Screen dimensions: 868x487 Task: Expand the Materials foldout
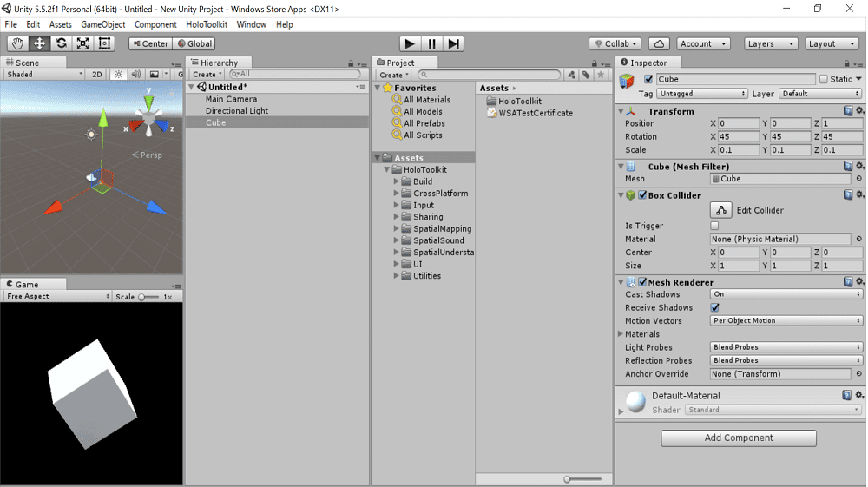tap(621, 334)
